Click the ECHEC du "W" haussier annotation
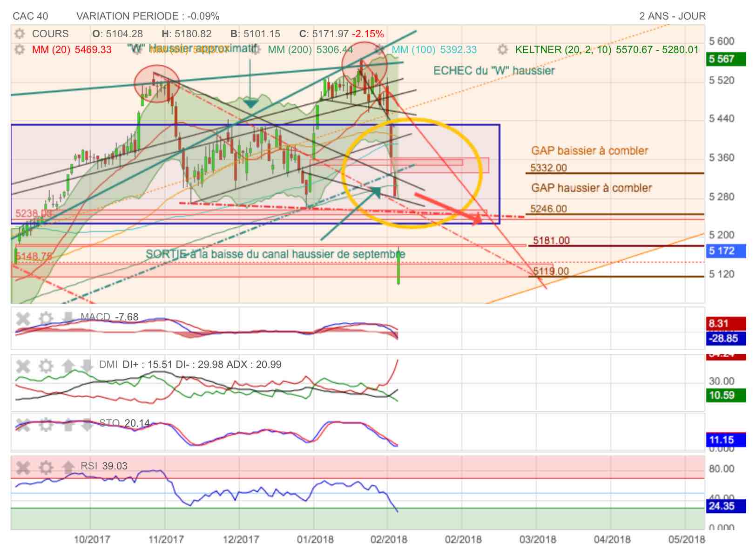Screen dimensions: 756x557 (494, 71)
